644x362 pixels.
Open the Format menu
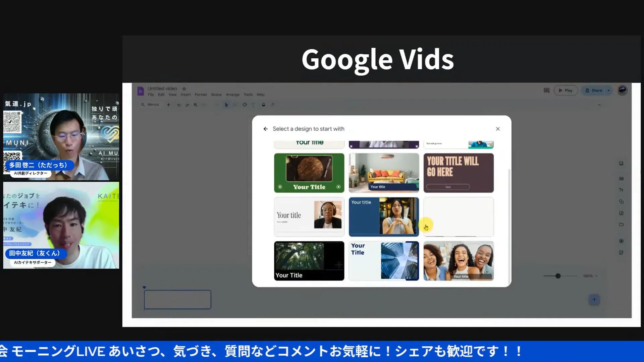(201, 95)
